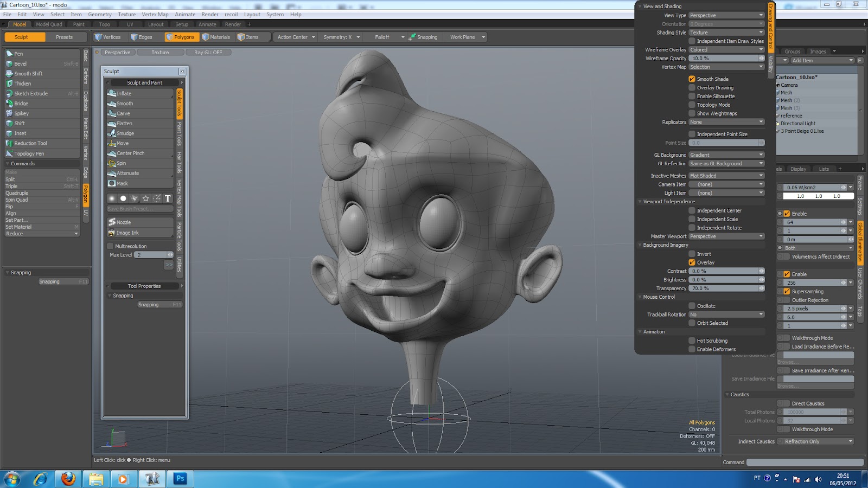Switch to the Paint layout tab
This screenshot has height=488, width=868.
(79, 24)
